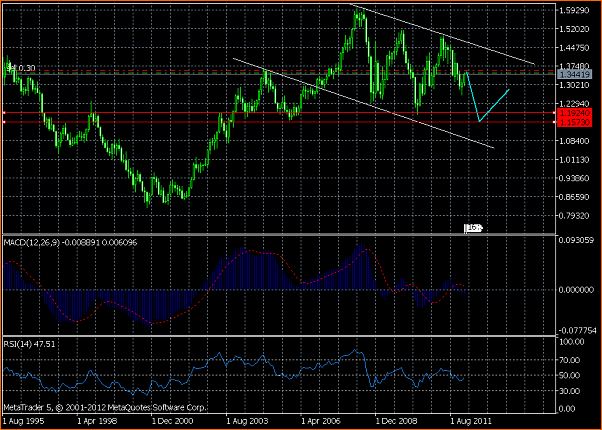Click the 1 Apr 2006 date label
This screenshot has height=430, width=602.
322,421
